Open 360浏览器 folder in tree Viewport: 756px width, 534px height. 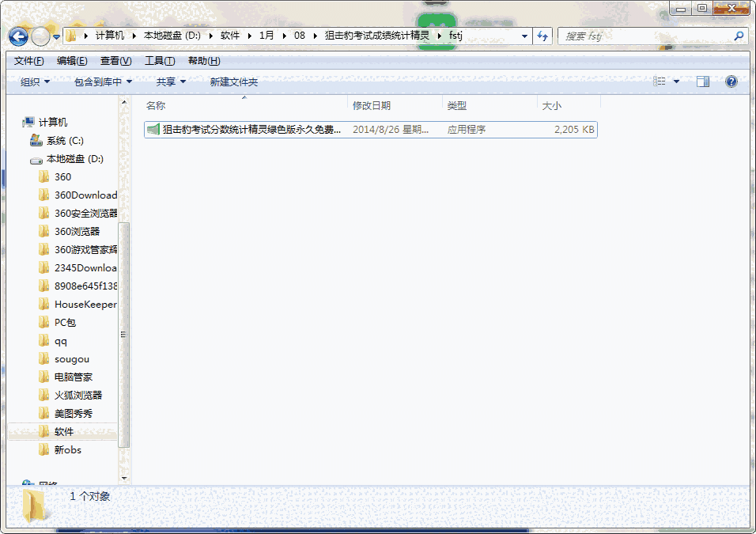[x=77, y=232]
